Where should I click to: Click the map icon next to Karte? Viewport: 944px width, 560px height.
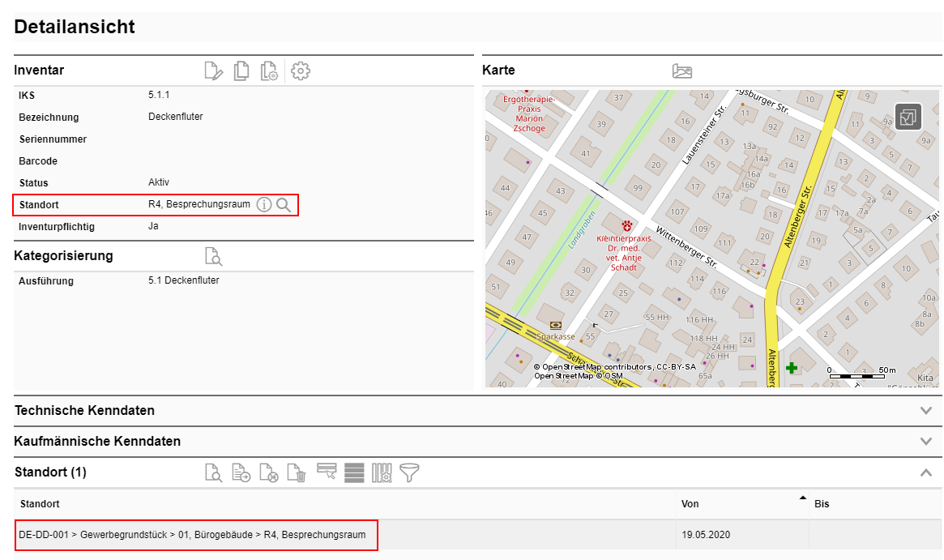click(x=682, y=71)
